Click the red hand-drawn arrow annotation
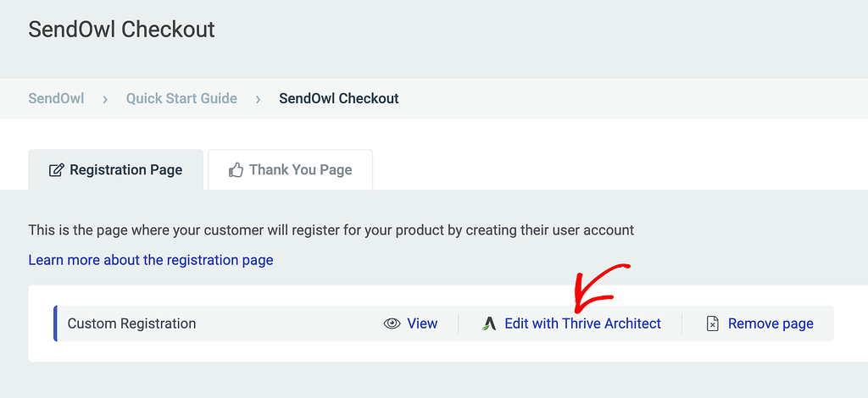 602,286
